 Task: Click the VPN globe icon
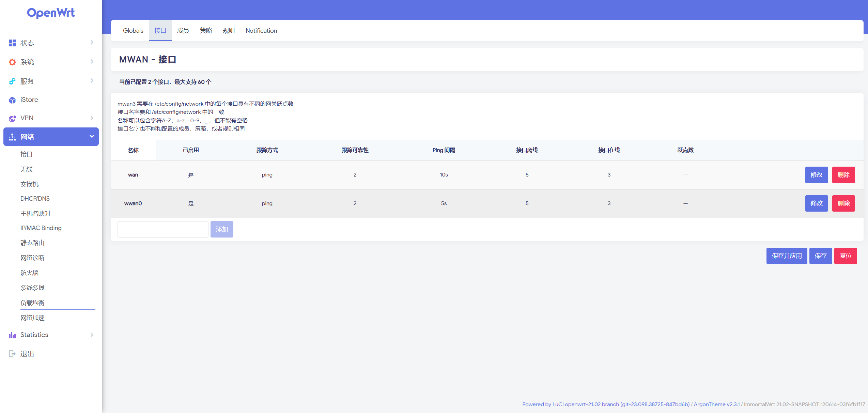pyautogui.click(x=12, y=118)
